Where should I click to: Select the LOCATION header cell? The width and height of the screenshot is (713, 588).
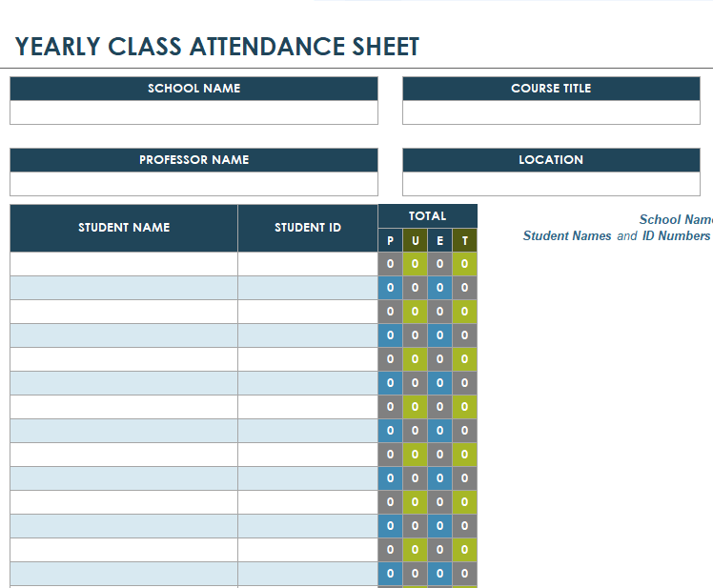click(551, 160)
